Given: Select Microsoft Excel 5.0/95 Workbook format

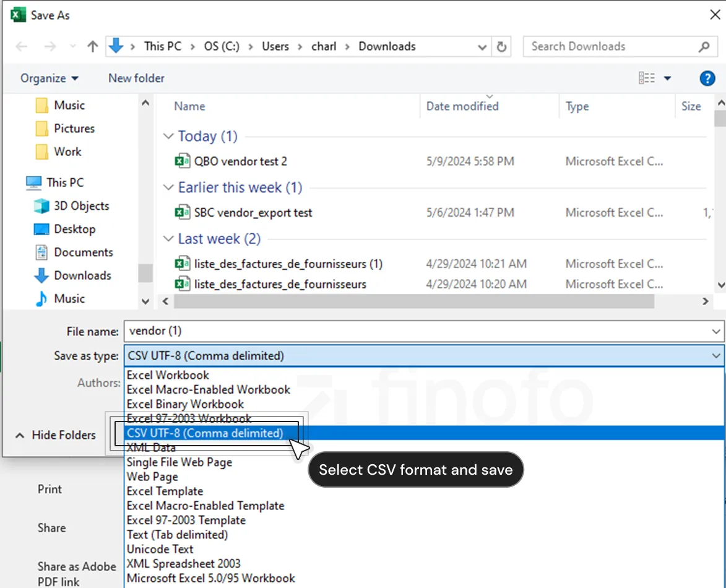Looking at the screenshot, I should [x=425, y=578].
